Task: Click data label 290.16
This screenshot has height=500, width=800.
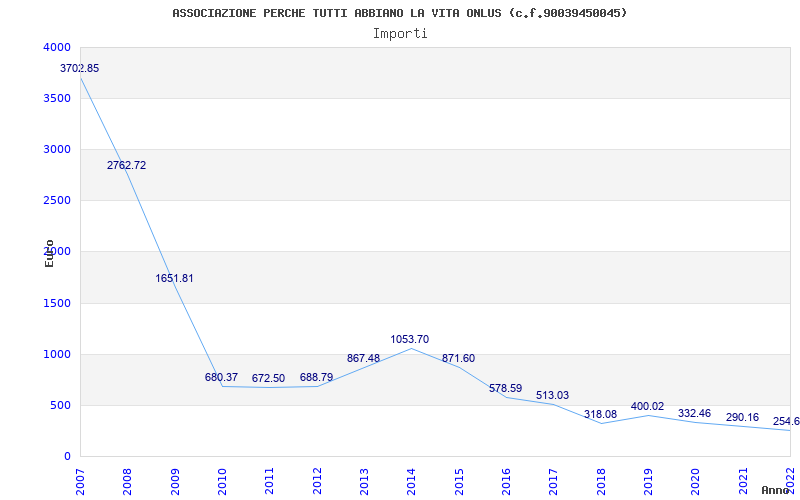Action: pos(742,417)
